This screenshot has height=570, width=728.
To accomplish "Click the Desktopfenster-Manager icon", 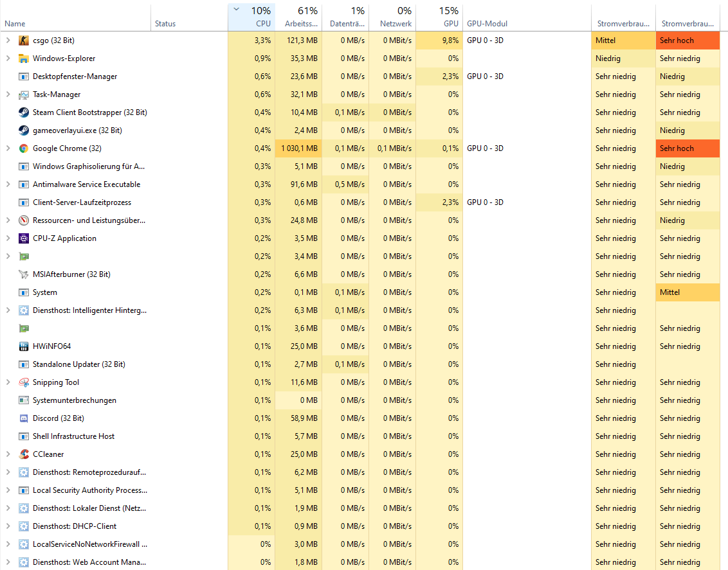I will tap(24, 76).
